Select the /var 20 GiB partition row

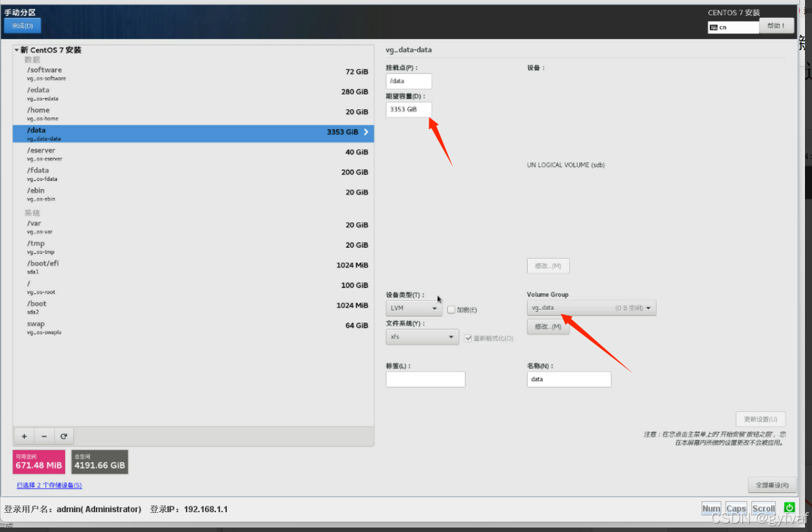[193, 227]
